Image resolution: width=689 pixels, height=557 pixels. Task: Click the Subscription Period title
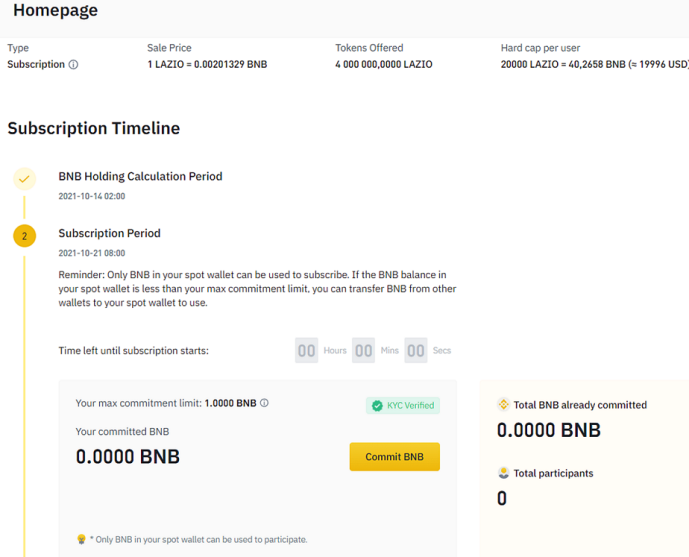(x=109, y=233)
